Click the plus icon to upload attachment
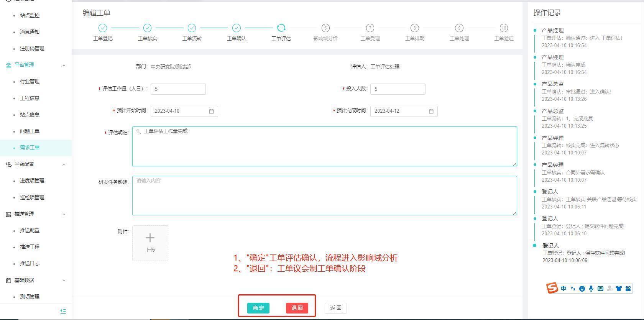Image resolution: width=644 pixels, height=320 pixels. click(150, 238)
